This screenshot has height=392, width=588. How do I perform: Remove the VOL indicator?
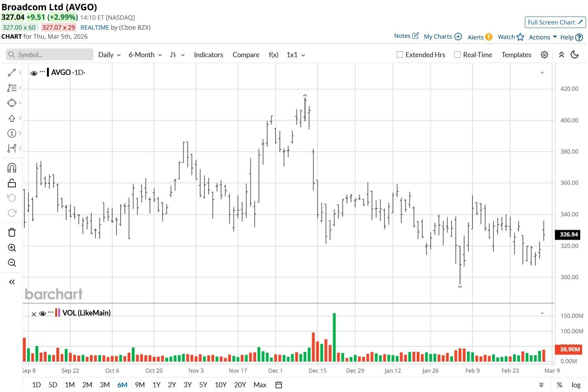click(x=34, y=314)
